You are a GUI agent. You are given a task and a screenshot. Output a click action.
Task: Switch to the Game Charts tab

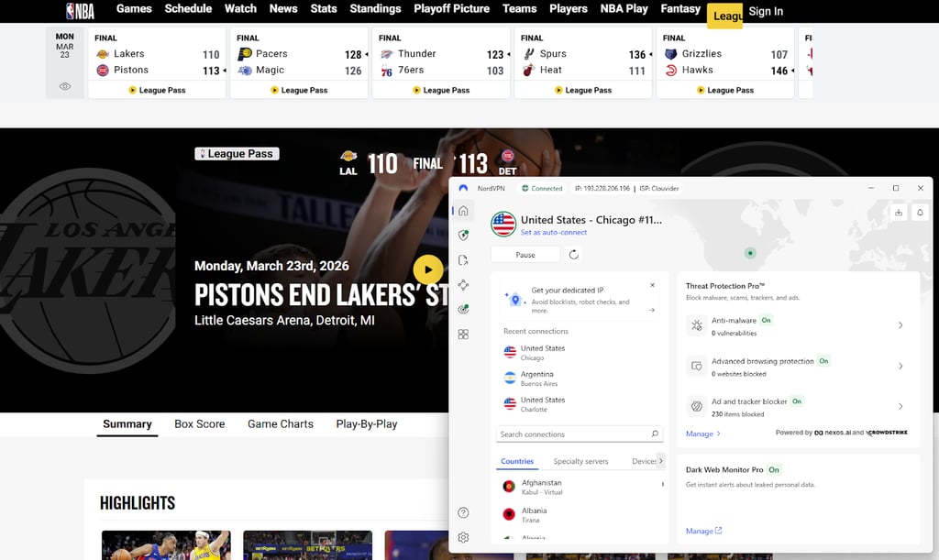pyautogui.click(x=281, y=424)
